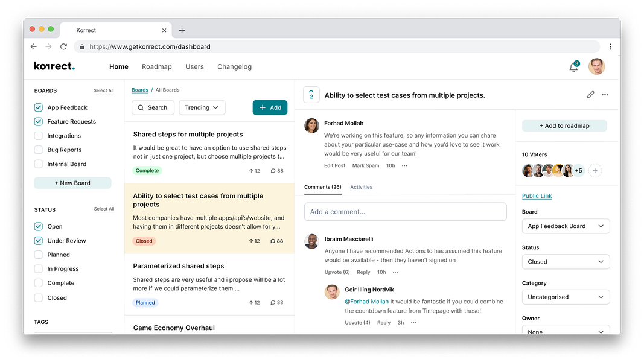
Task: Click the Korrect logo
Action: (x=54, y=66)
